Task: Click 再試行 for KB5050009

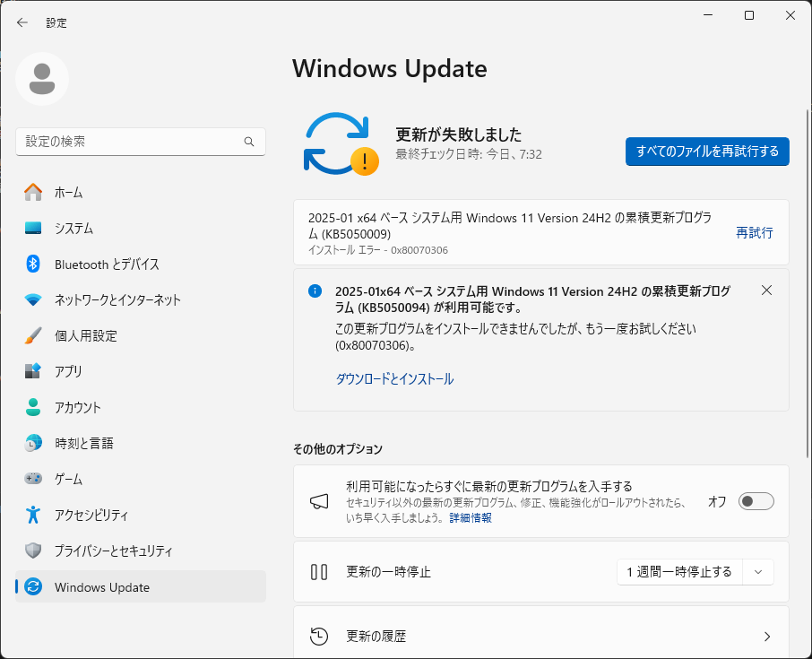Action: click(x=755, y=232)
